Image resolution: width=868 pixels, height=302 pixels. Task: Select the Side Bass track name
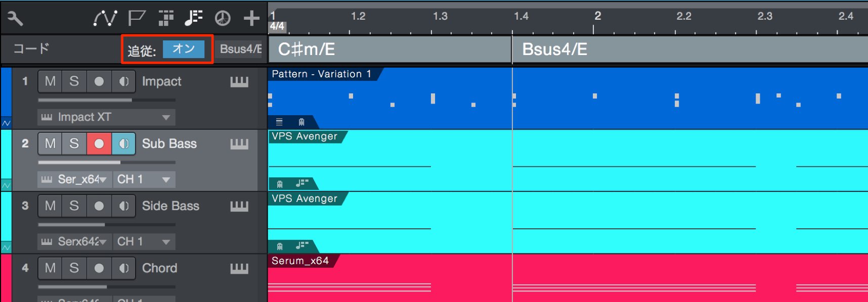170,206
